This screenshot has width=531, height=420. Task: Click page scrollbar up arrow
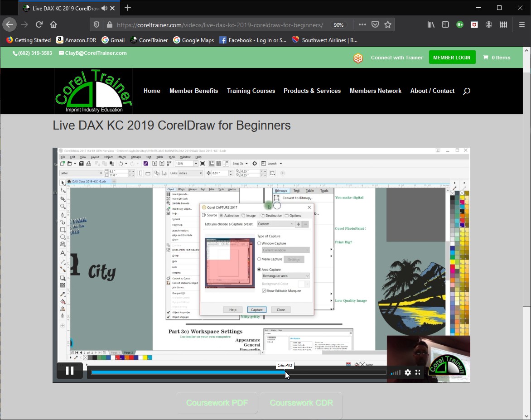click(x=526, y=50)
